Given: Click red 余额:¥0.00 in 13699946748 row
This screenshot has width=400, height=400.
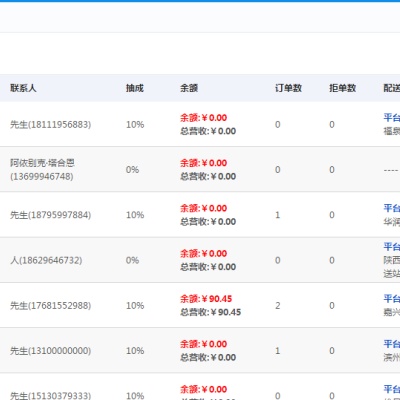Looking at the screenshot, I should 203,163.
